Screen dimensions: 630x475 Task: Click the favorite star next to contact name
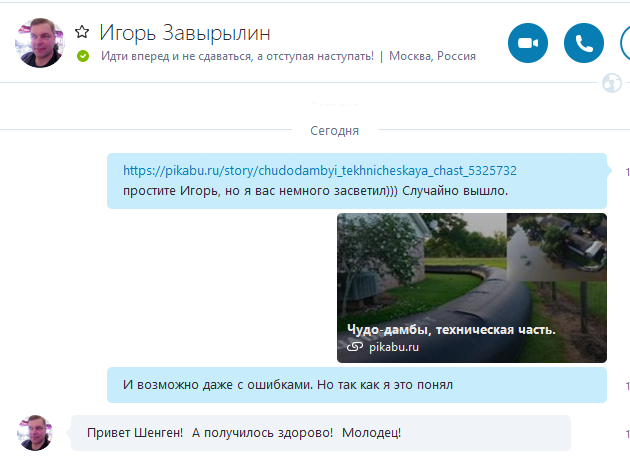82,33
